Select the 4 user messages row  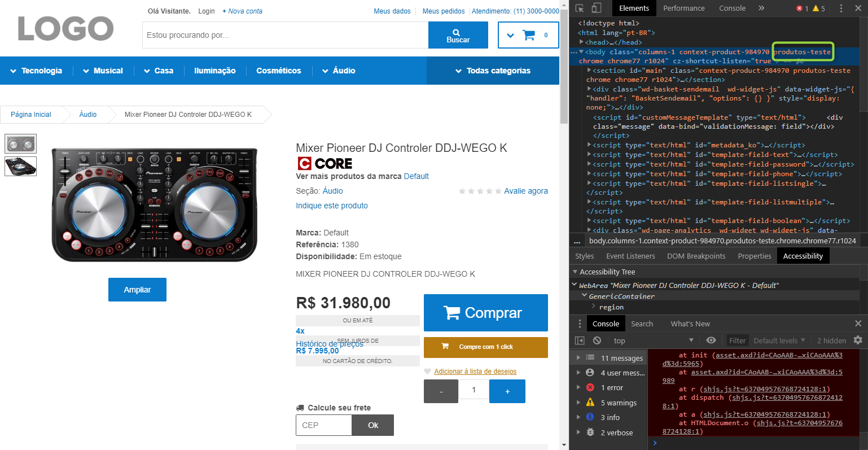609,373
